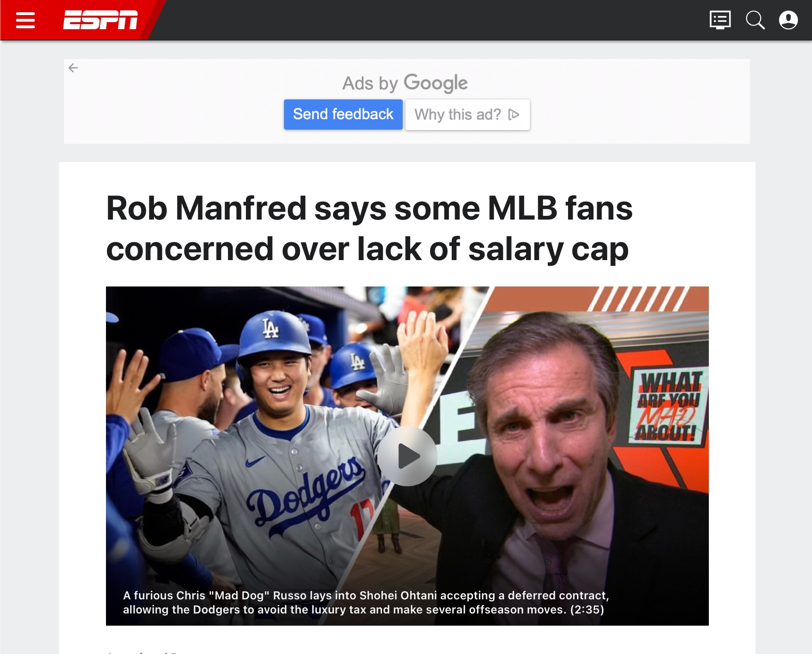Viewport: 812px width, 654px height.
Task: Click the Rob Manfred article headline
Action: (370, 229)
